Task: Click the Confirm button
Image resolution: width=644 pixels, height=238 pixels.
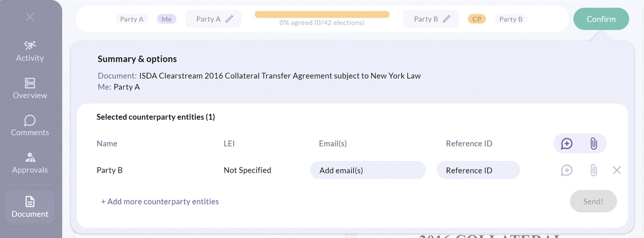Action: (x=601, y=19)
